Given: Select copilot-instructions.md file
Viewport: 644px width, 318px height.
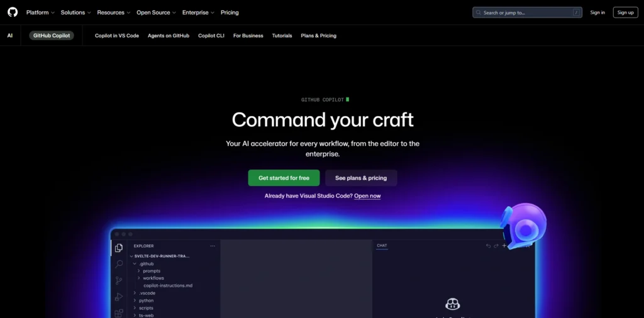Looking at the screenshot, I should coord(168,285).
